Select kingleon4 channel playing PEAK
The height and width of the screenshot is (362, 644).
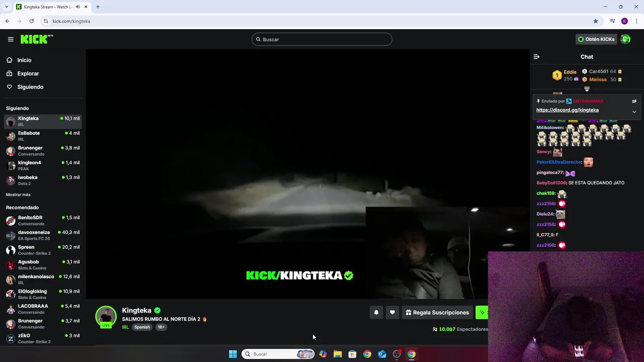point(43,165)
